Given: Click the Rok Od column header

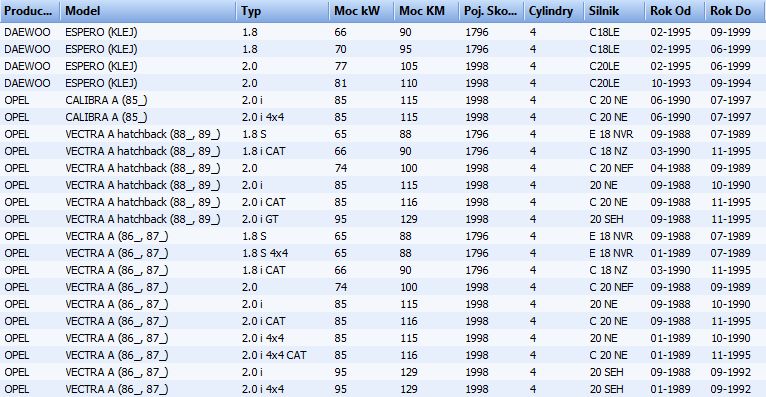Looking at the screenshot, I should 675,11.
